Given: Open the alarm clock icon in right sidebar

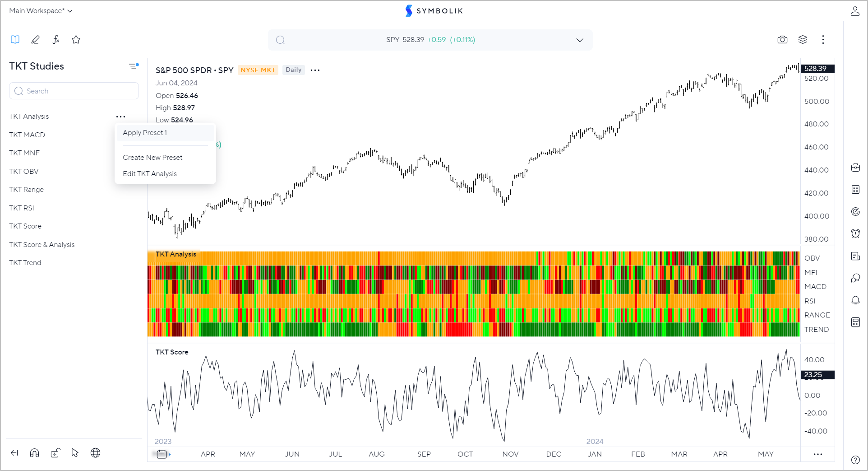Looking at the screenshot, I should pyautogui.click(x=855, y=233).
